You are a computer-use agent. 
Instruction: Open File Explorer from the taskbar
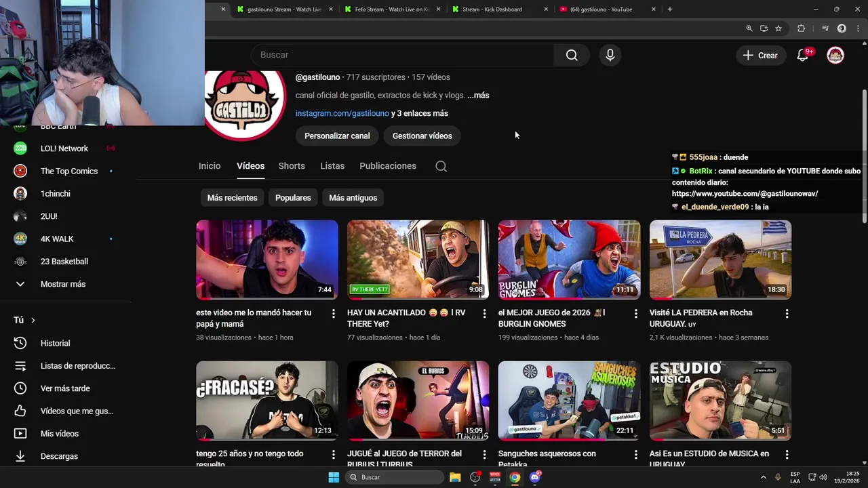(x=455, y=477)
